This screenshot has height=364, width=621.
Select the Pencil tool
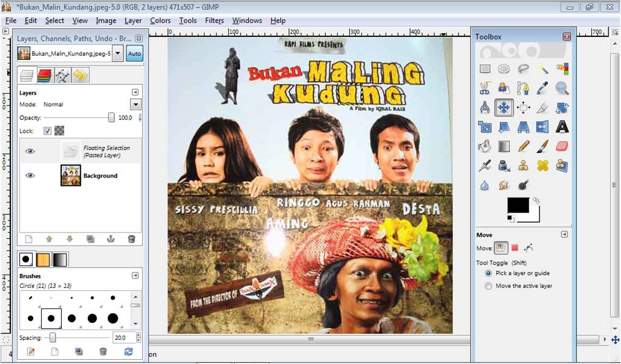523,147
